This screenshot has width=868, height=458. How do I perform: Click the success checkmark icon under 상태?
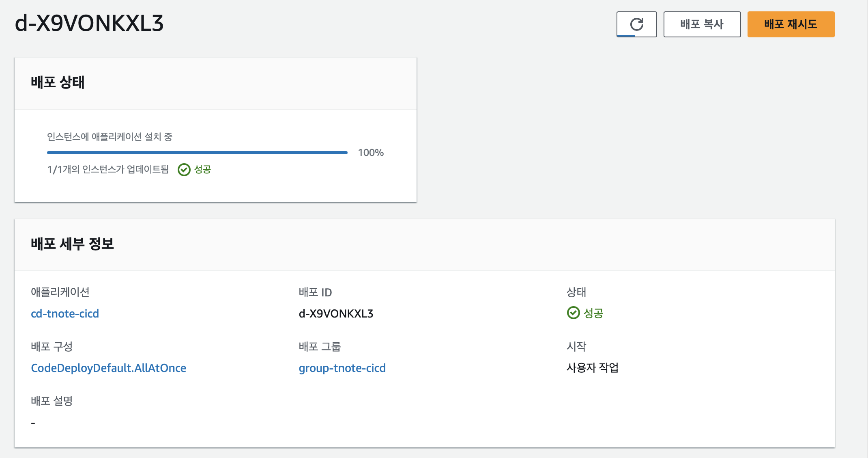point(573,313)
